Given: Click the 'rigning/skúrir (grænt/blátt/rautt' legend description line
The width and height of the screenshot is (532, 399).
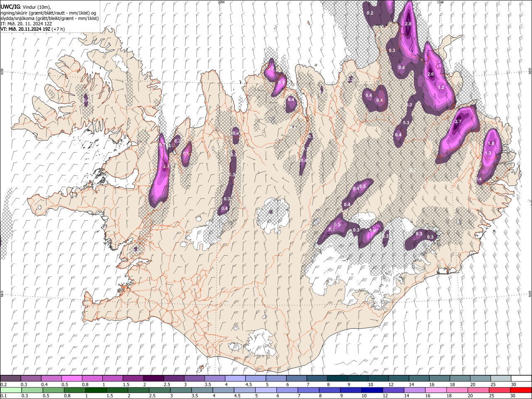Looking at the screenshot, I should (x=48, y=13).
